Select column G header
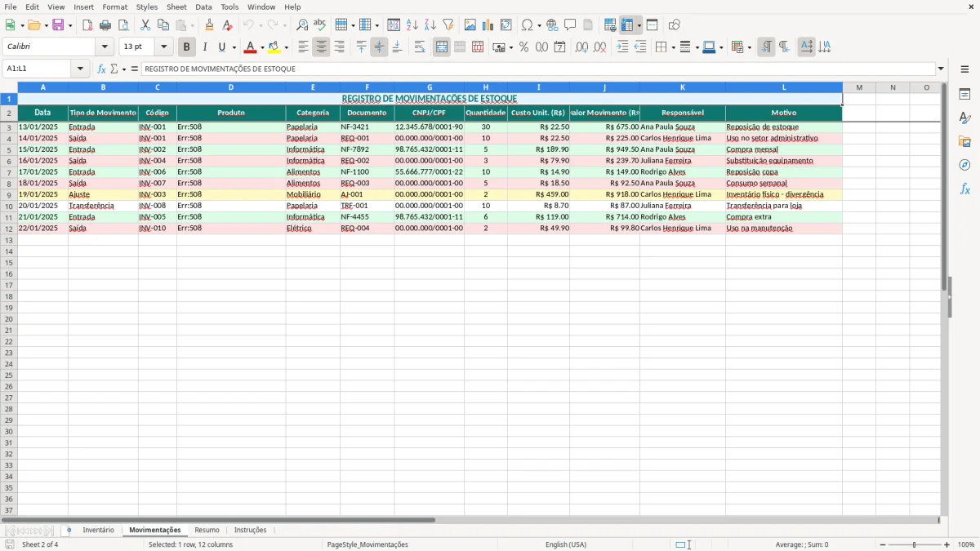 tap(430, 87)
